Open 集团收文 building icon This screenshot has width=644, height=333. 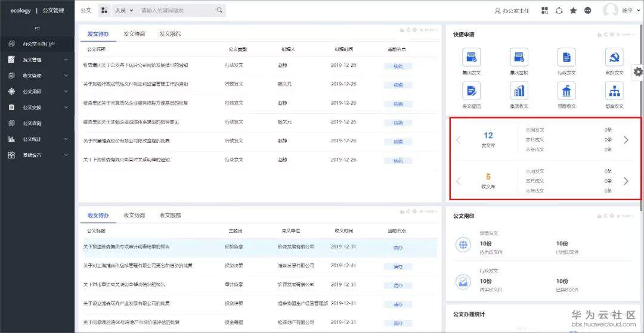click(x=519, y=91)
